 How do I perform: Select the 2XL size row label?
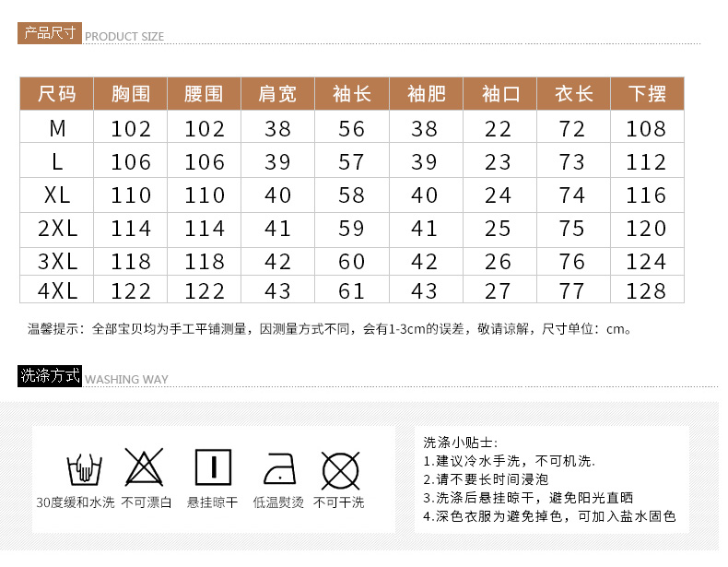57,228
